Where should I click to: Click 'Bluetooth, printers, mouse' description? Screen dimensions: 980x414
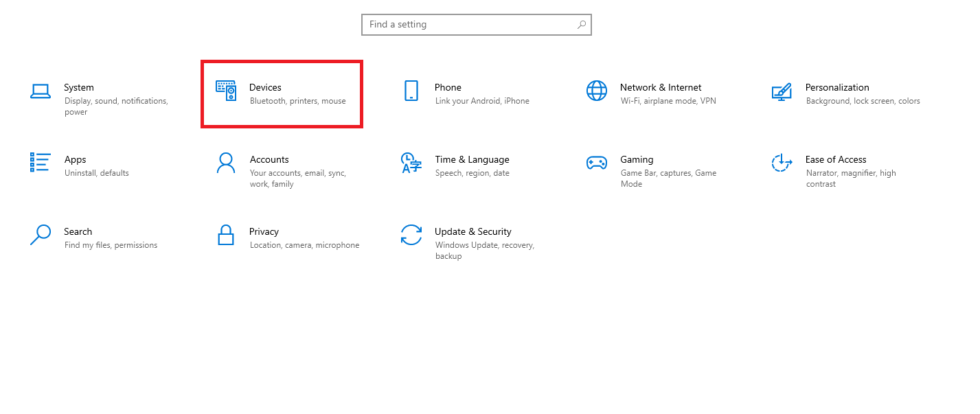pyautogui.click(x=298, y=101)
